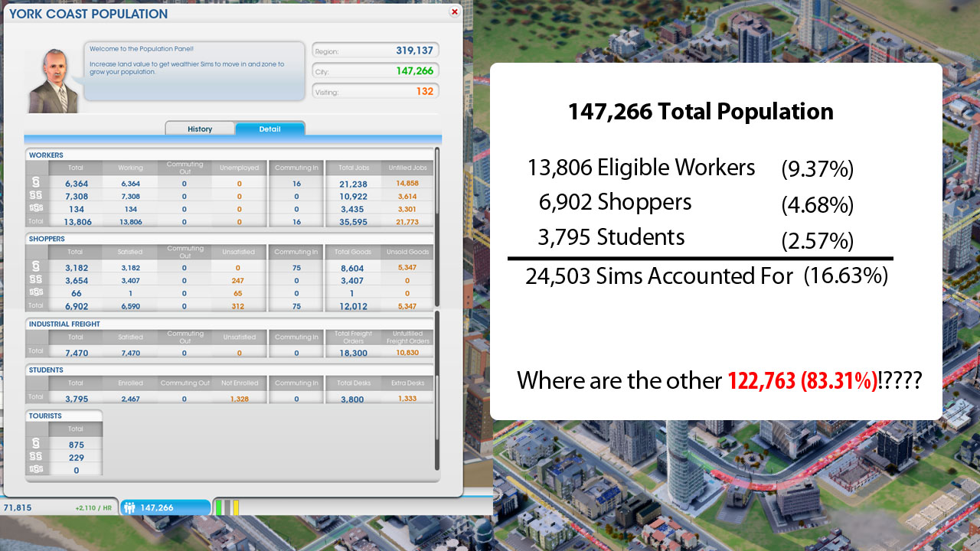Click the 3,301 unfilled jobs value
980x551 pixels.
(x=407, y=209)
